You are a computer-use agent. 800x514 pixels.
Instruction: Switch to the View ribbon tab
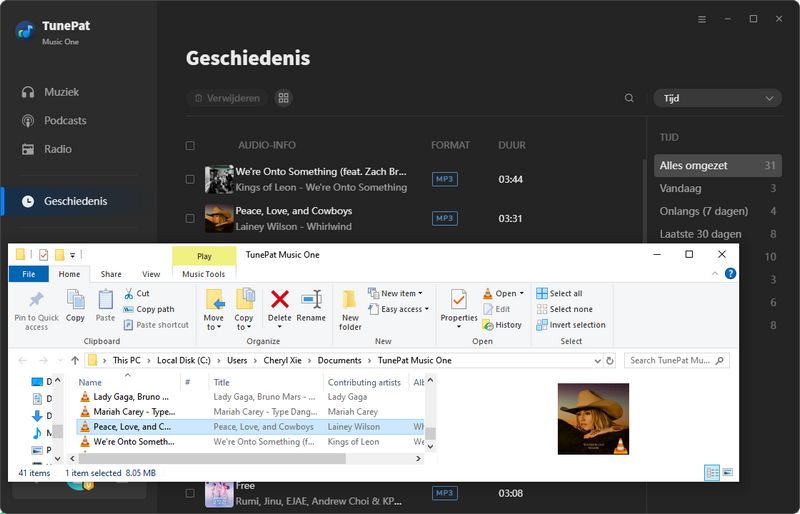pyautogui.click(x=151, y=274)
